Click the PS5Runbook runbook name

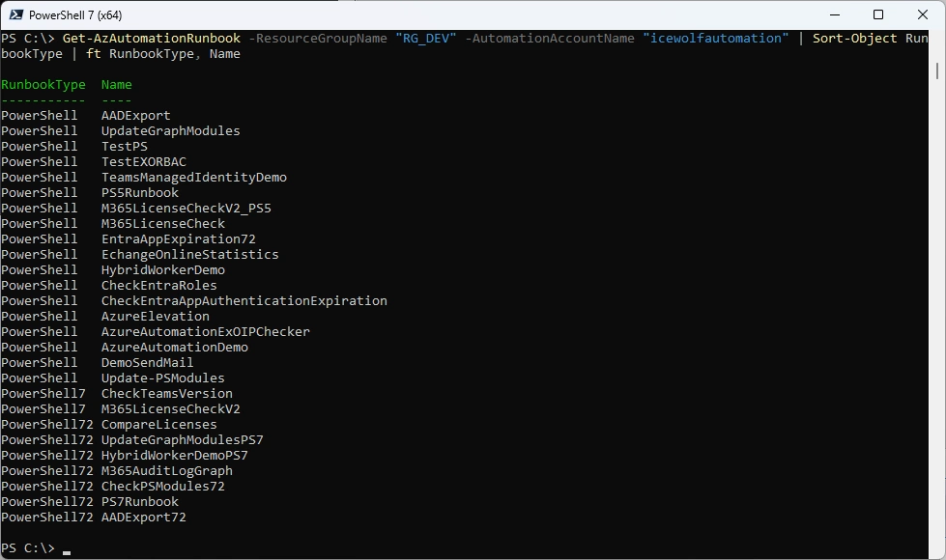[x=140, y=193]
